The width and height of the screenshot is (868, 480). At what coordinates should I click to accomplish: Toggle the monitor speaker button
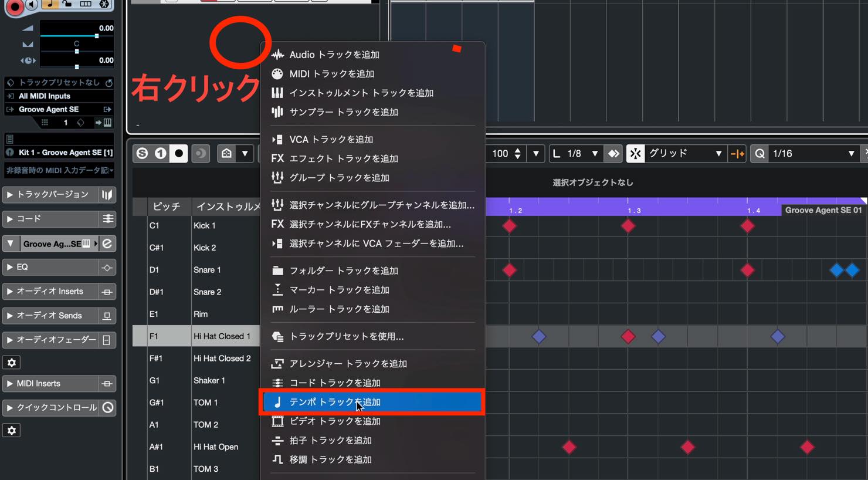pos(32,5)
